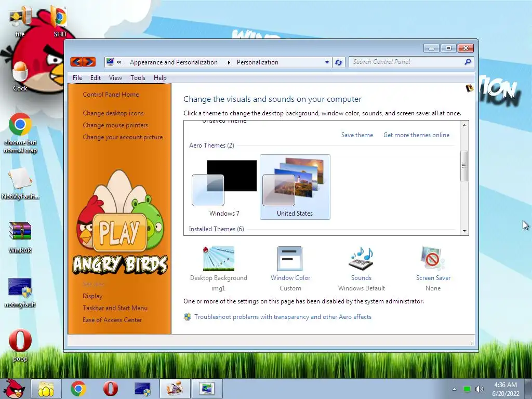This screenshot has height=399, width=532.
Task: Click 'Change desktop icons' link
Action: click(113, 113)
